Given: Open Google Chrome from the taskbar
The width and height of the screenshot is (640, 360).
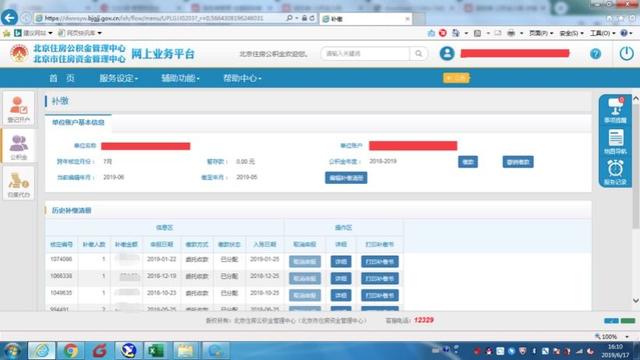Looking at the screenshot, I should pyautogui.click(x=70, y=351).
